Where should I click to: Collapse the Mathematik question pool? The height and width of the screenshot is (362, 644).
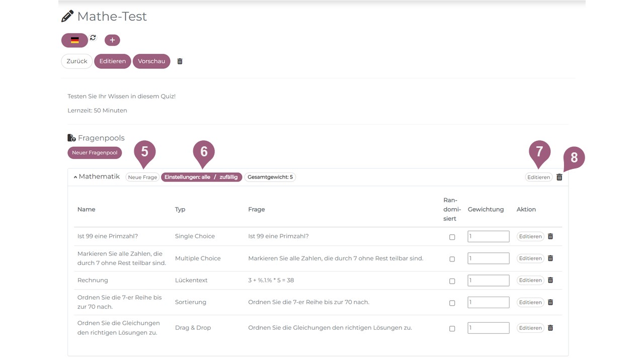pos(75,177)
